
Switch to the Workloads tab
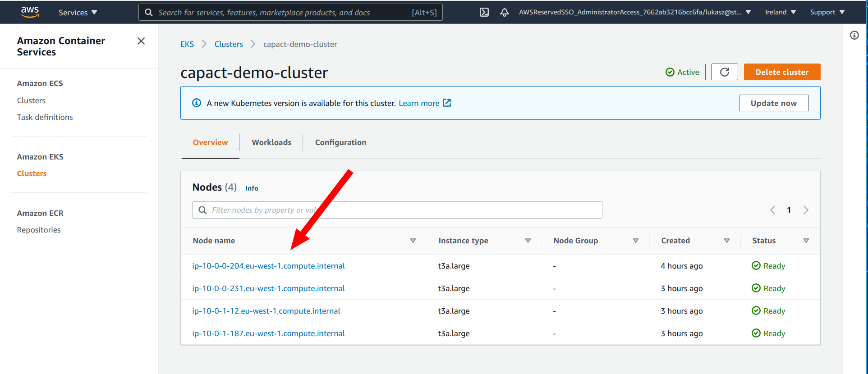coord(271,142)
